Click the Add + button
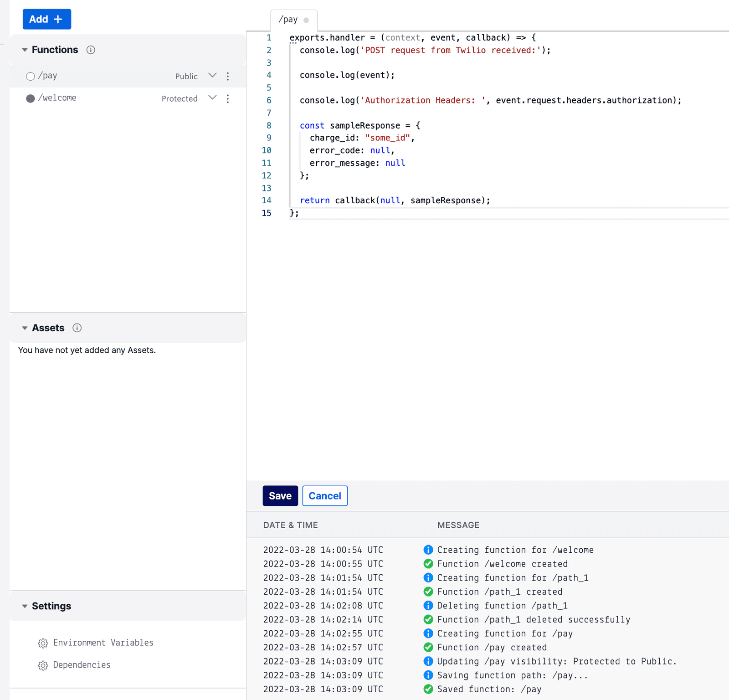 coord(46,19)
